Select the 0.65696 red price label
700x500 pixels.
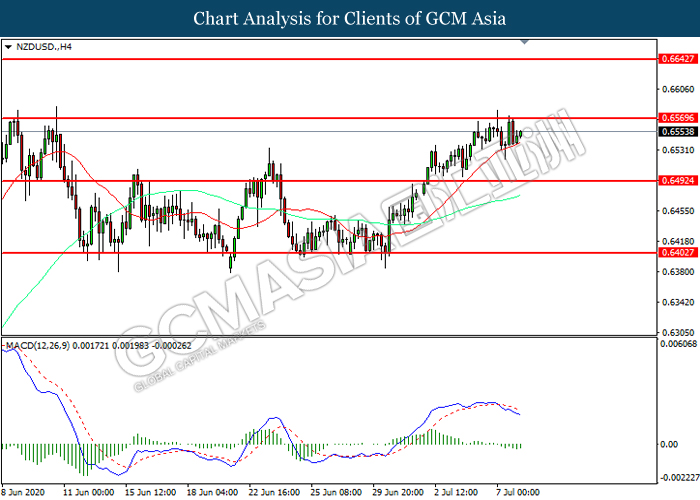point(678,118)
